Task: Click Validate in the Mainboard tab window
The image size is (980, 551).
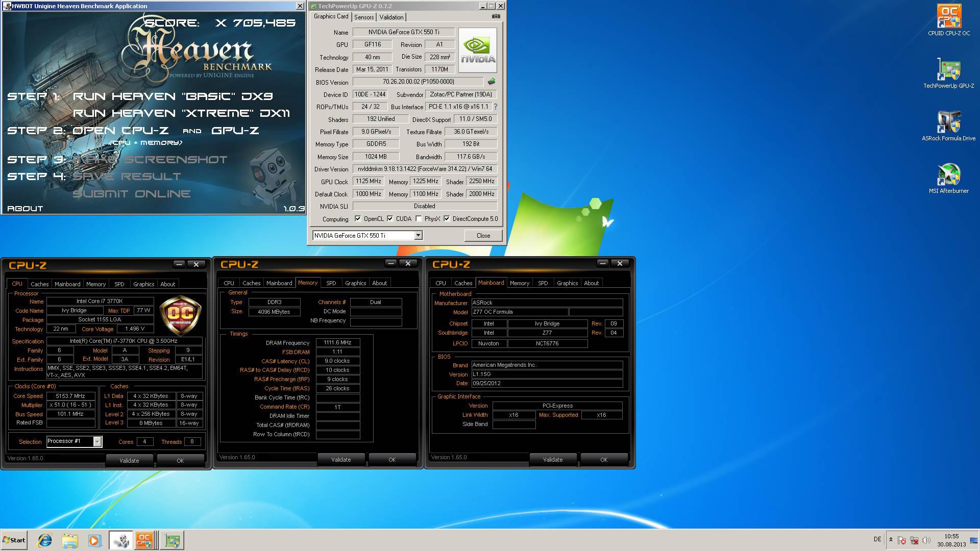Action: [553, 460]
